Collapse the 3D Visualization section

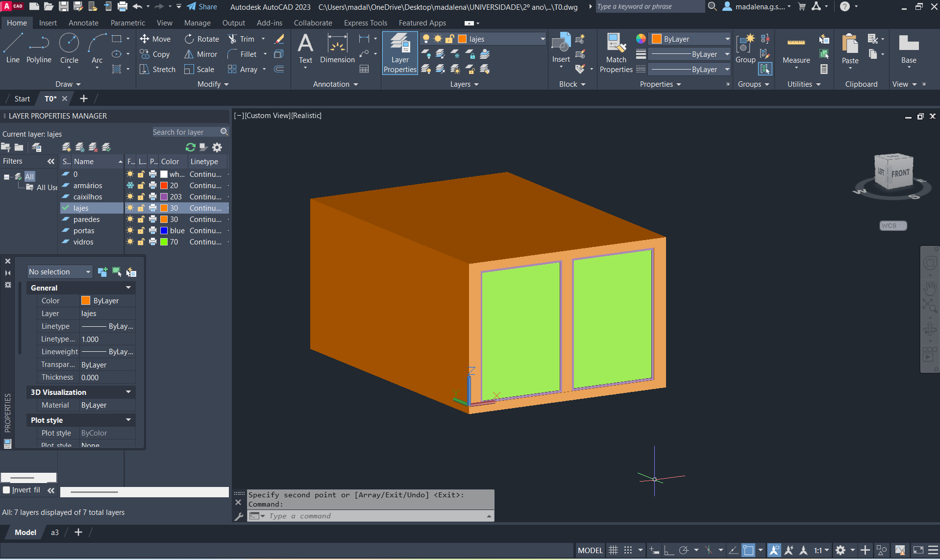[128, 392]
